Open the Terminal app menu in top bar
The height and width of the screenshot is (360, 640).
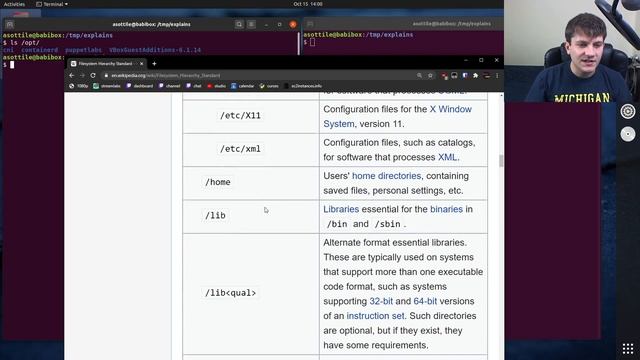52,4
